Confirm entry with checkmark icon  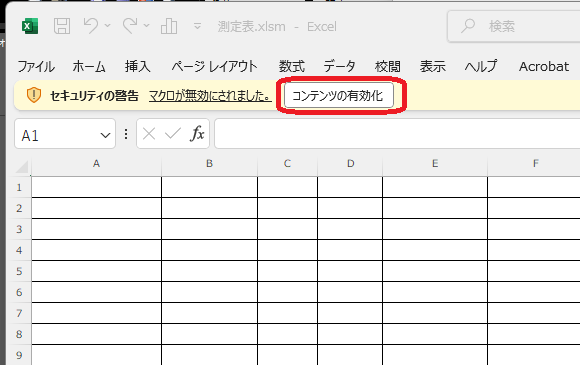173,133
